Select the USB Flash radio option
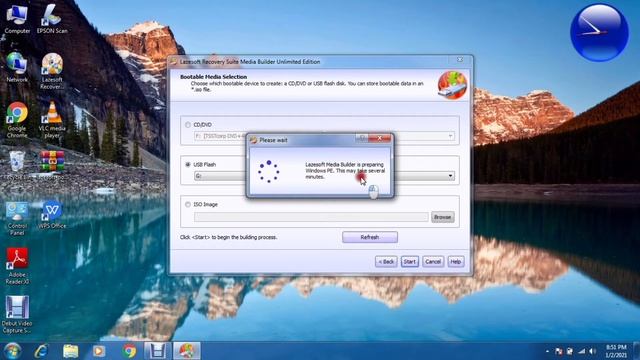The height and width of the screenshot is (360, 640). pos(188,164)
